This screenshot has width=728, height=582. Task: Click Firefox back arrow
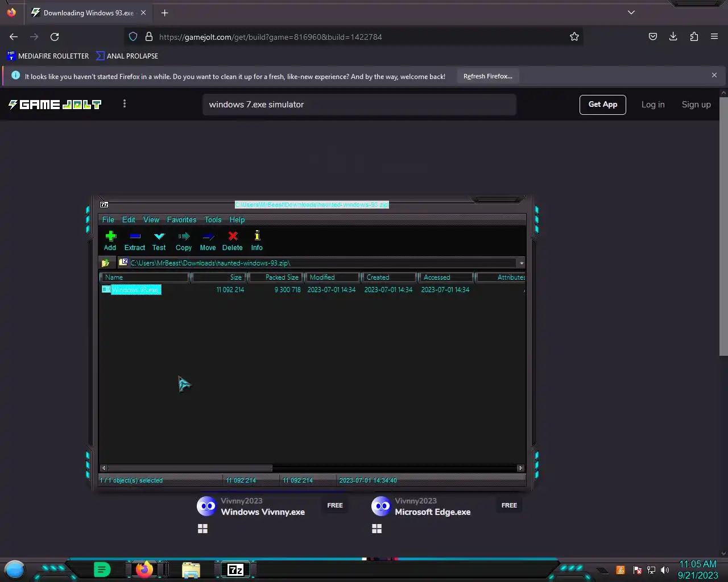click(x=14, y=37)
